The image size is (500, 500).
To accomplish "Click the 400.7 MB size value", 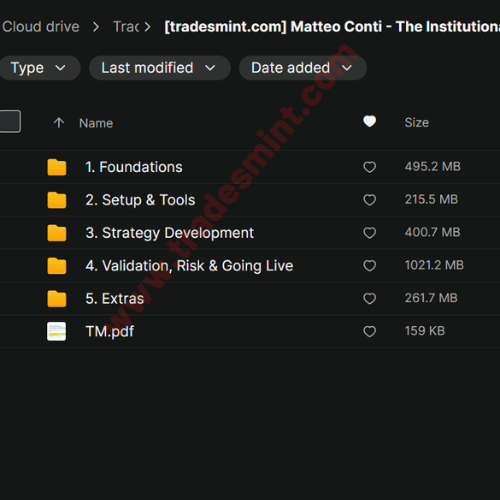I will pyautogui.click(x=433, y=232).
